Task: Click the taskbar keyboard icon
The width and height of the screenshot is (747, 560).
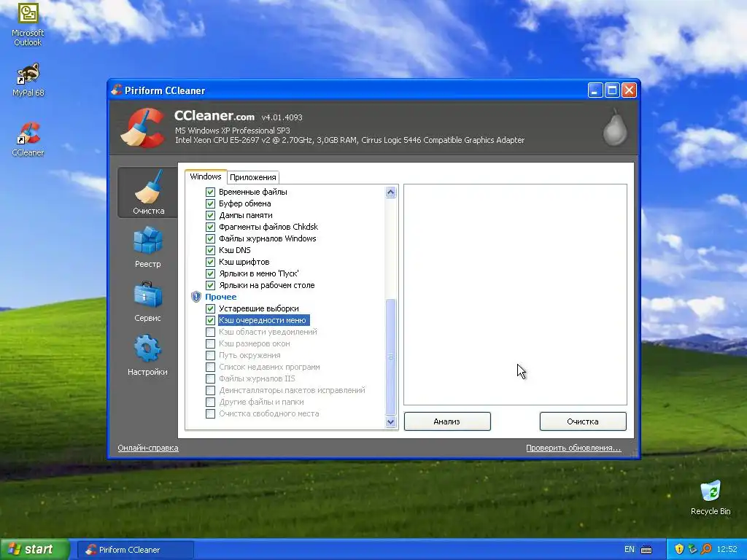Action: [646, 550]
